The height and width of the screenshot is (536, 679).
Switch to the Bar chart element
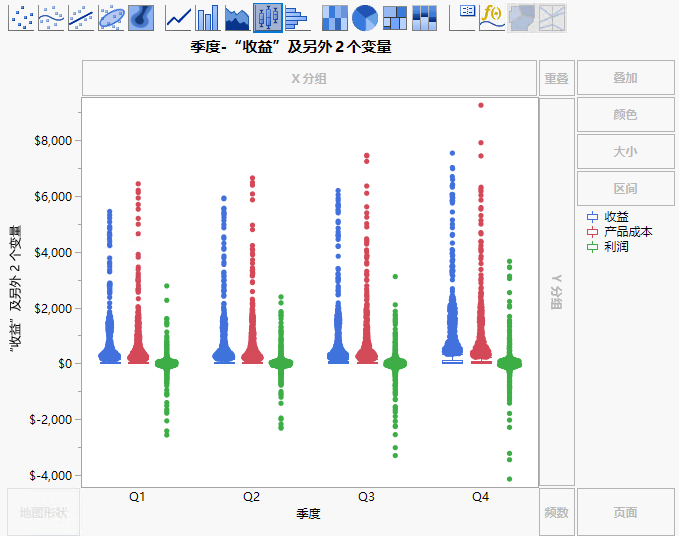click(208, 16)
